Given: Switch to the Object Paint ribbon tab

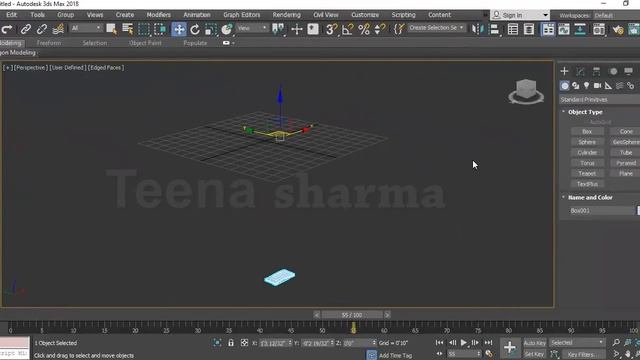Looking at the screenshot, I should click(x=145, y=43).
